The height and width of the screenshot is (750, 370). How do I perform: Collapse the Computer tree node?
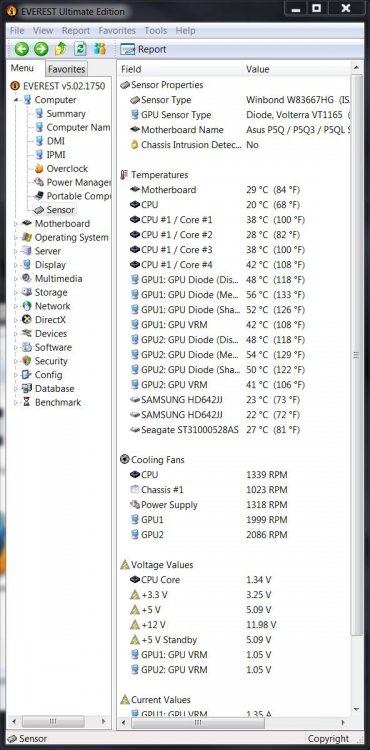pyautogui.click(x=17, y=100)
